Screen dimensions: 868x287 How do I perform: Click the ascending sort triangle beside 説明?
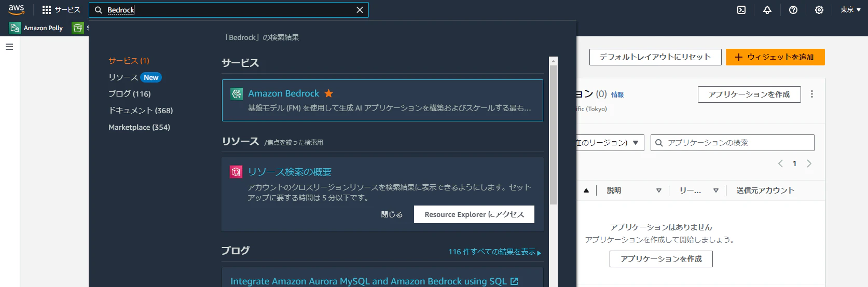586,190
